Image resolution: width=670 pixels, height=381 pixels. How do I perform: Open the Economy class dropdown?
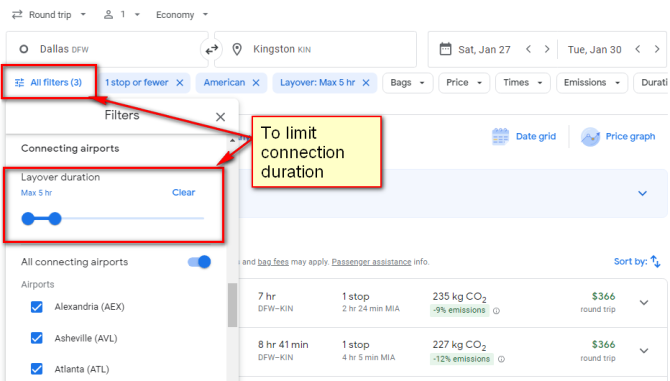[x=182, y=15]
